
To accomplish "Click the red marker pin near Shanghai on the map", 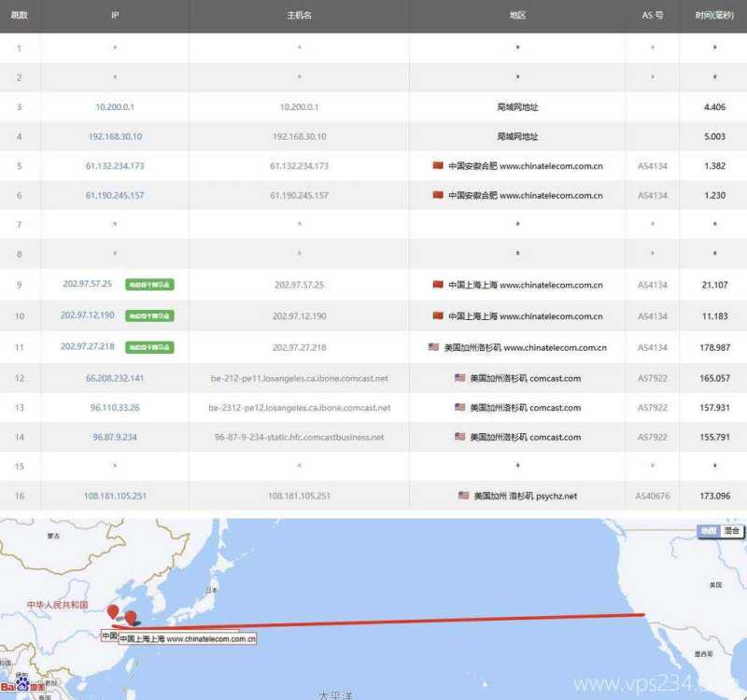I will 131,616.
